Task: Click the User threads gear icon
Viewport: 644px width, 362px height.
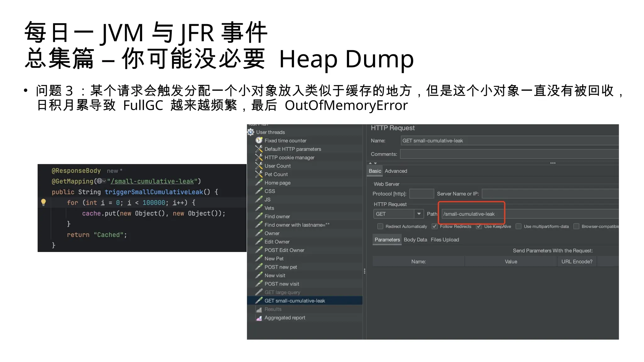Action: click(x=251, y=132)
